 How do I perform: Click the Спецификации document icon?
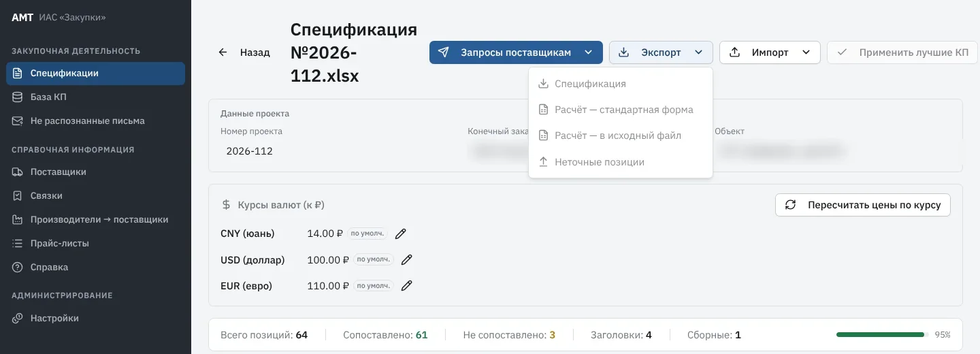coord(18,74)
